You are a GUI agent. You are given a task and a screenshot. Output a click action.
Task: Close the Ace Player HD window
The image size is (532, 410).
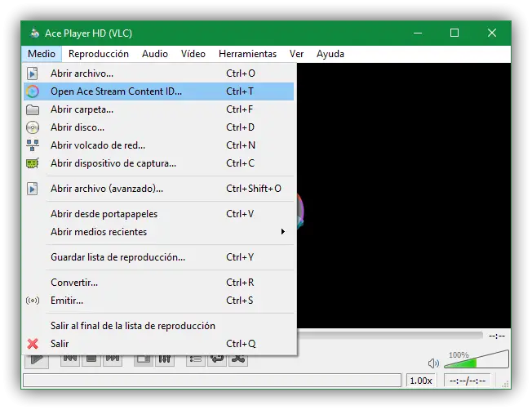tap(492, 33)
